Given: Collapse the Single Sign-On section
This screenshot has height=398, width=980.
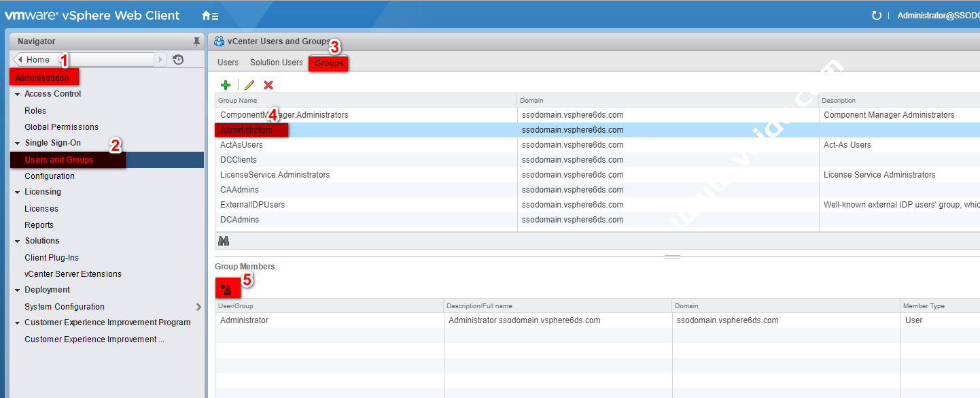Looking at the screenshot, I should [x=17, y=144].
